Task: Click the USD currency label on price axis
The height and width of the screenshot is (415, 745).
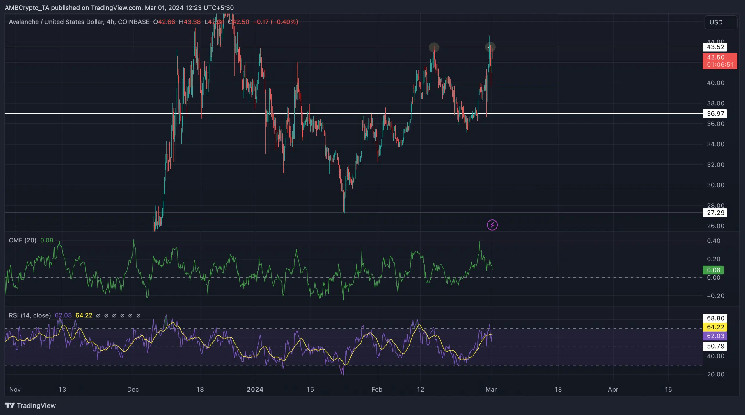Action: point(714,21)
